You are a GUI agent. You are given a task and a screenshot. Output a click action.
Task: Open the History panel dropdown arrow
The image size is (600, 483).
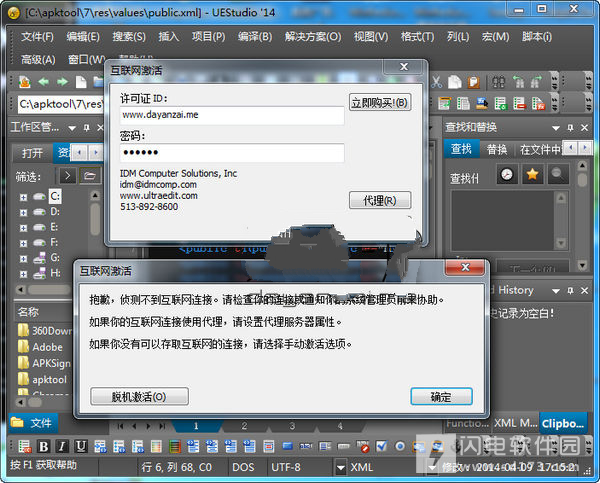tap(556, 291)
